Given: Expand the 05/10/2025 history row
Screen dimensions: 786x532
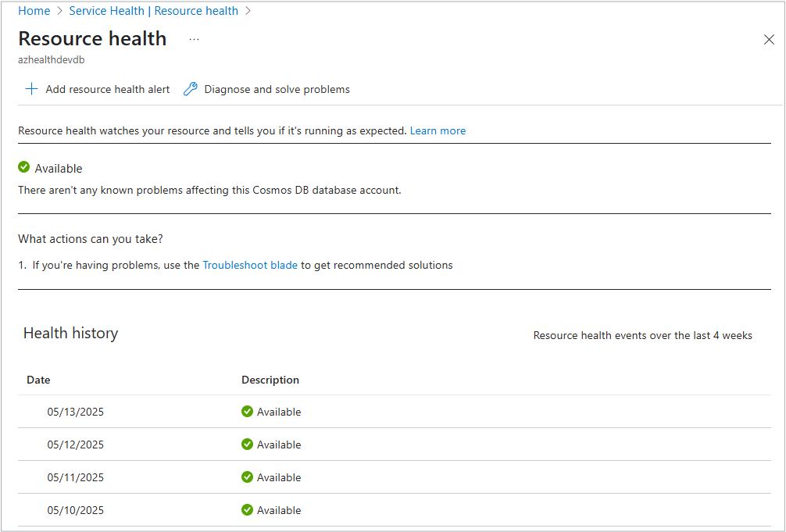Looking at the screenshot, I should point(75,510).
